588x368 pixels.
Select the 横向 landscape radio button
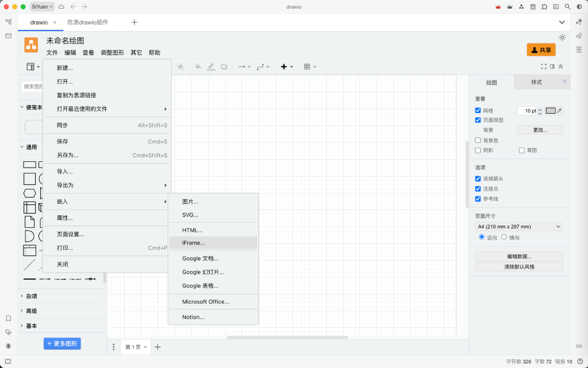[504, 237]
